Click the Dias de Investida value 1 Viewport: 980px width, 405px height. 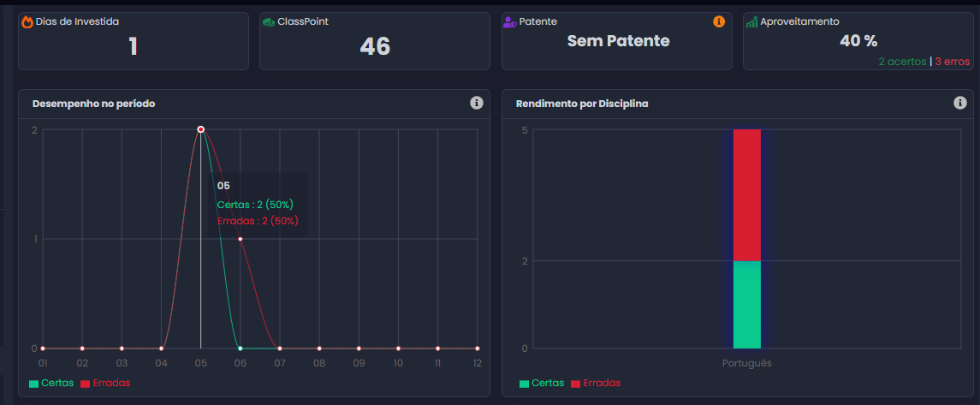[x=134, y=46]
